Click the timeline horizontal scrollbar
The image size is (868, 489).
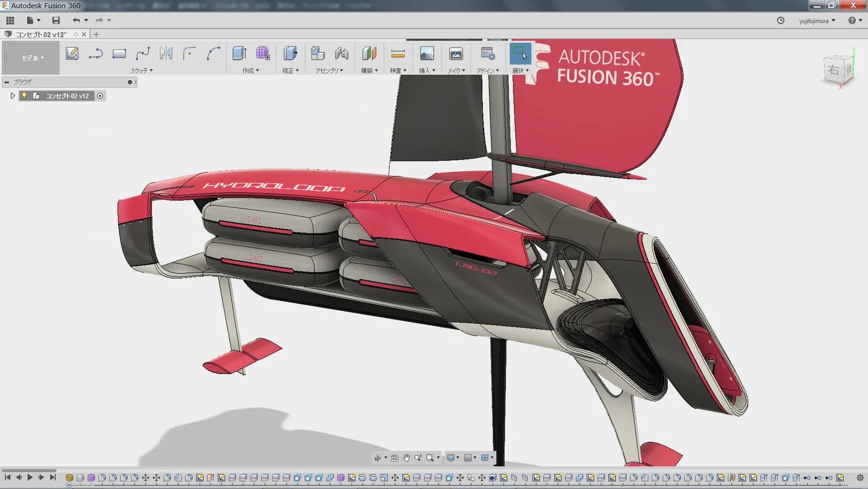[x=29, y=470]
